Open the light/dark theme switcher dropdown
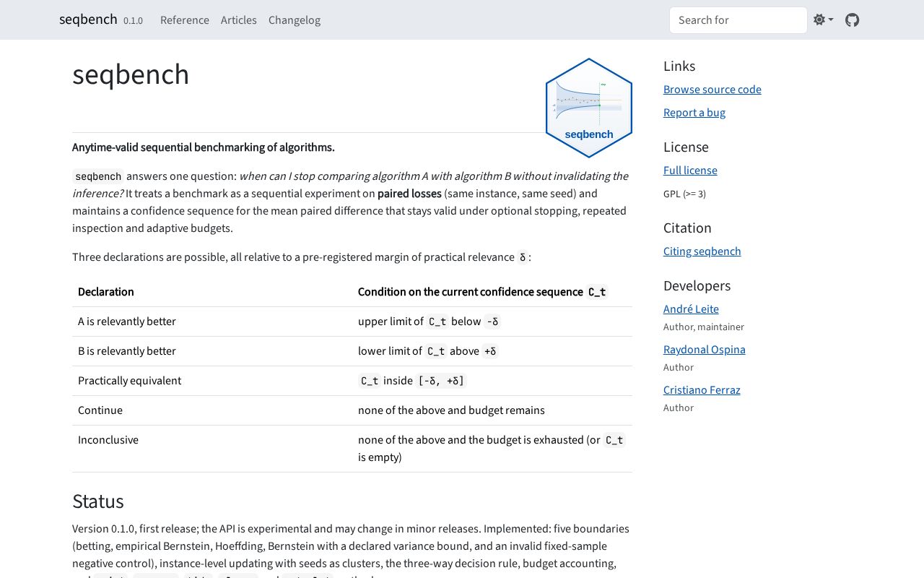 [823, 20]
